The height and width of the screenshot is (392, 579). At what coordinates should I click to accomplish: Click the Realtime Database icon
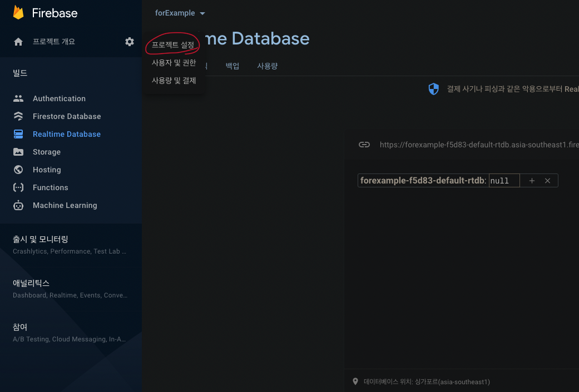(18, 134)
